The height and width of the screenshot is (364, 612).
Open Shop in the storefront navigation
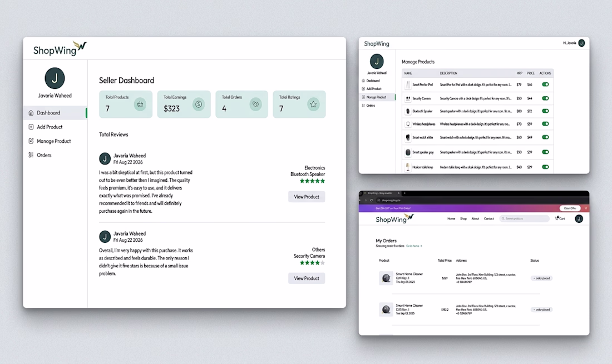click(463, 218)
